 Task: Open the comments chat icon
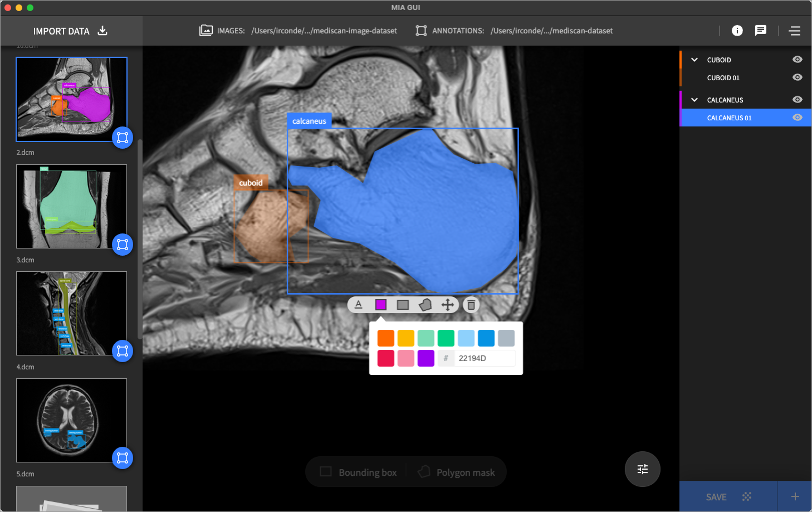pyautogui.click(x=761, y=31)
